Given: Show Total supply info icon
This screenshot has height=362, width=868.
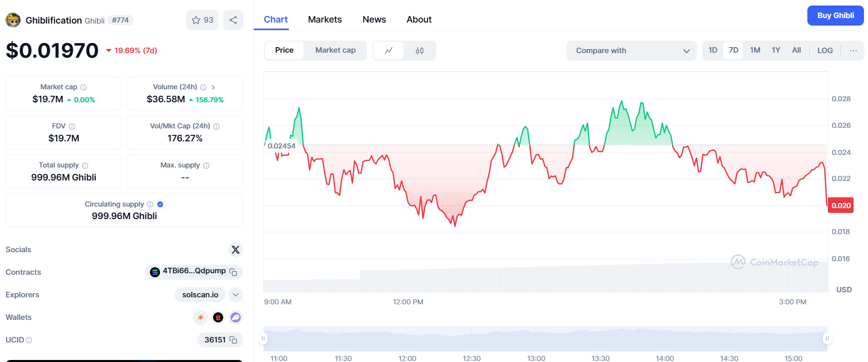Looking at the screenshot, I should point(85,165).
